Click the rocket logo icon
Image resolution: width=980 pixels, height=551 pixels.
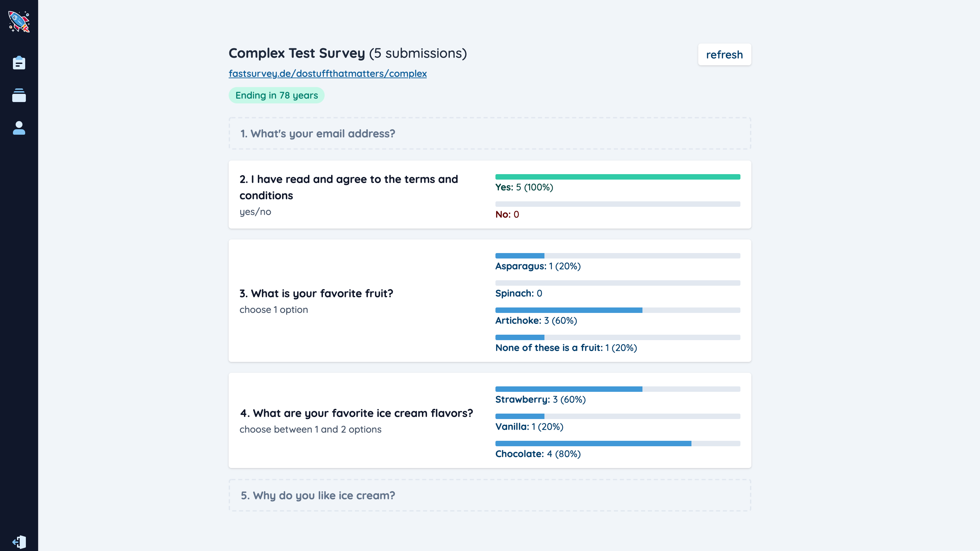19,22
